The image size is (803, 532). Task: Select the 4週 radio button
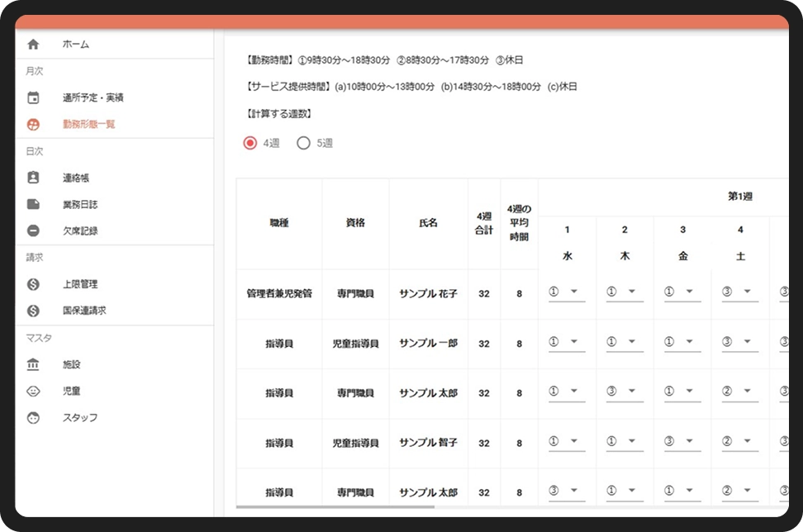click(x=250, y=143)
